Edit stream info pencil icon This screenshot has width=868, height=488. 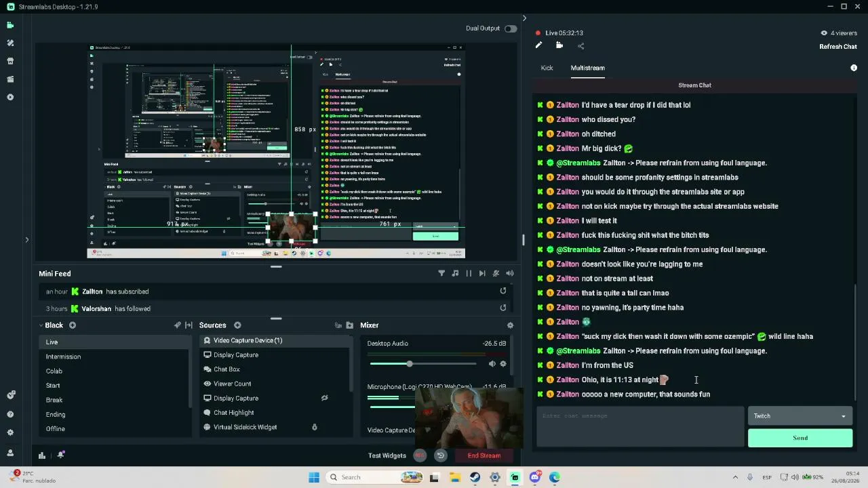538,45
